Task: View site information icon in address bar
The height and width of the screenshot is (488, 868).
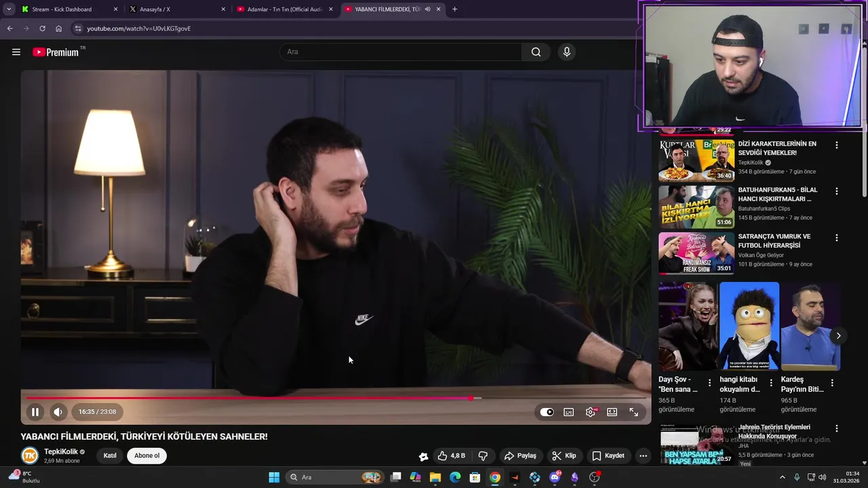Action: pos(78,28)
